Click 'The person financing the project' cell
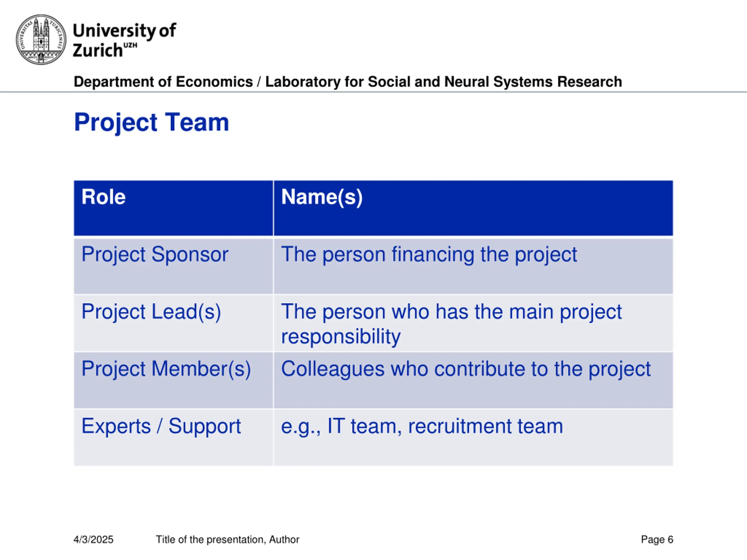This screenshot has height=560, width=747. 473,266
